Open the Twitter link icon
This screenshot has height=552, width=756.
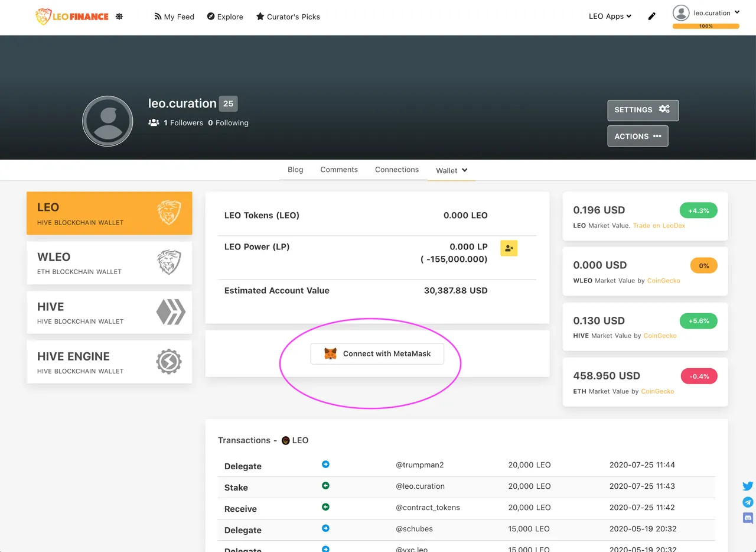pyautogui.click(x=748, y=486)
